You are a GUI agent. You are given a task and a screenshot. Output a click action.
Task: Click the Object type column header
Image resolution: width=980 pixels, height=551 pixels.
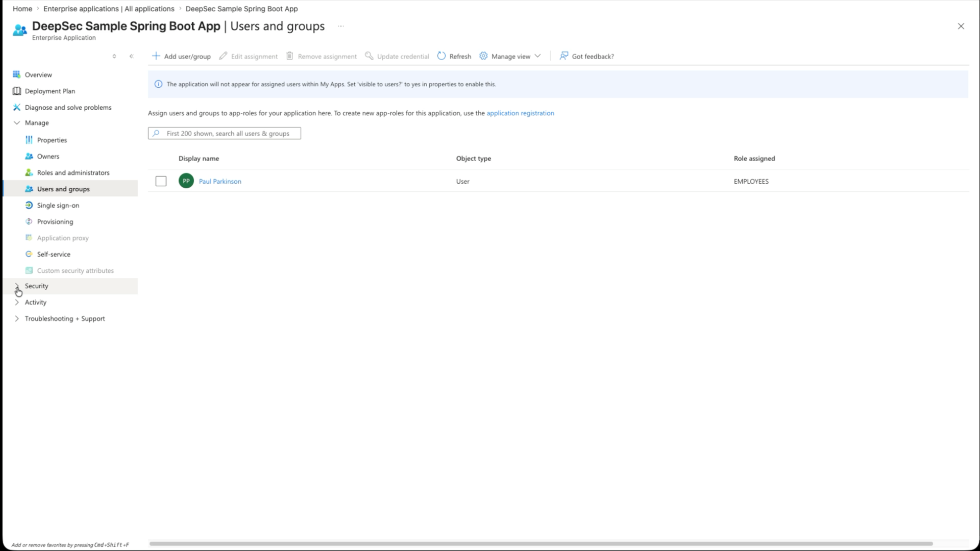point(474,158)
